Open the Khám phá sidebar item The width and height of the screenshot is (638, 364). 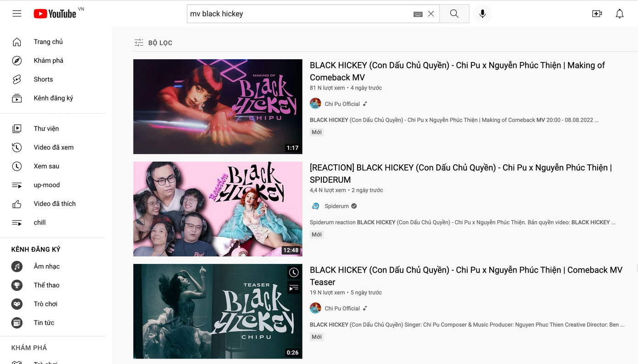[x=48, y=61]
